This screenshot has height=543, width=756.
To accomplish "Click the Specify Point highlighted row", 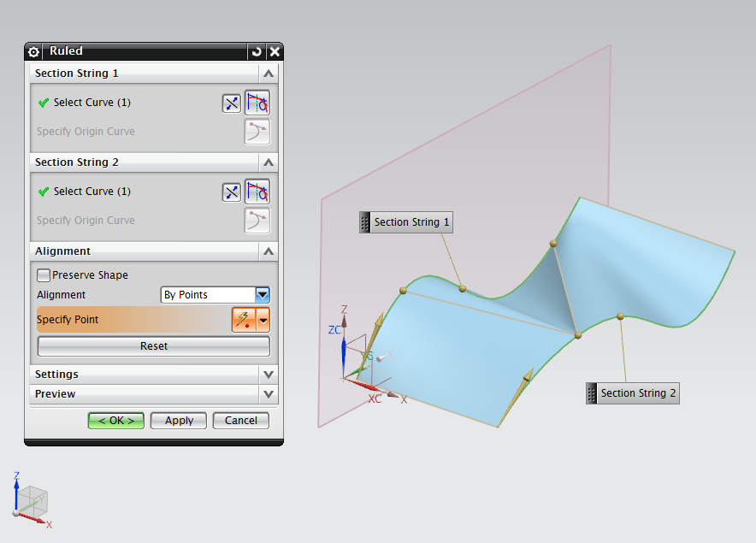I will pos(134,320).
